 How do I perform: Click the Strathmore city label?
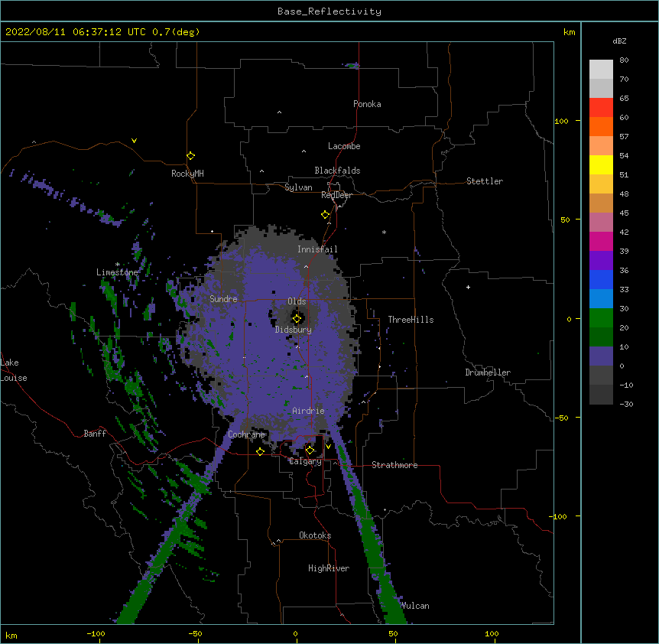coord(394,465)
